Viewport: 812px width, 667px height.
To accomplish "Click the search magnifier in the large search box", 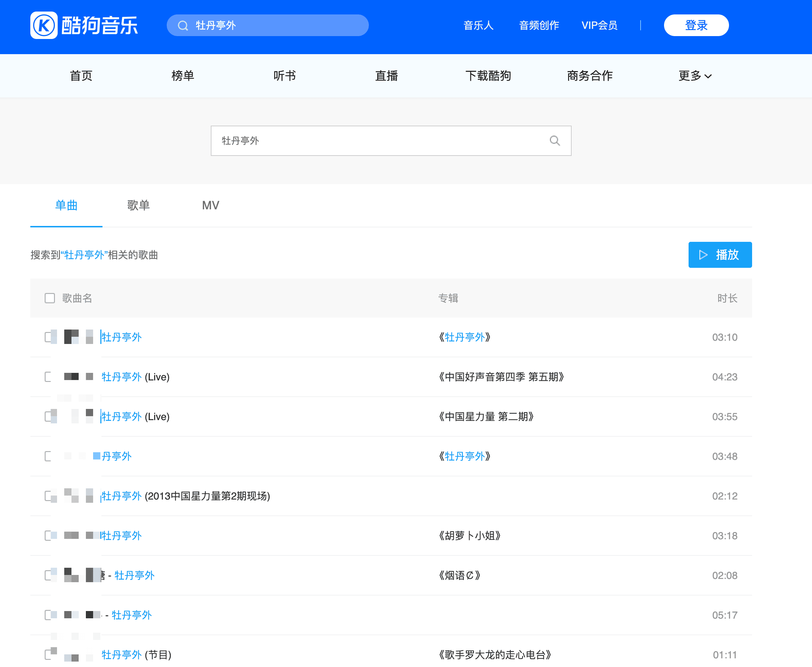I will [x=555, y=141].
